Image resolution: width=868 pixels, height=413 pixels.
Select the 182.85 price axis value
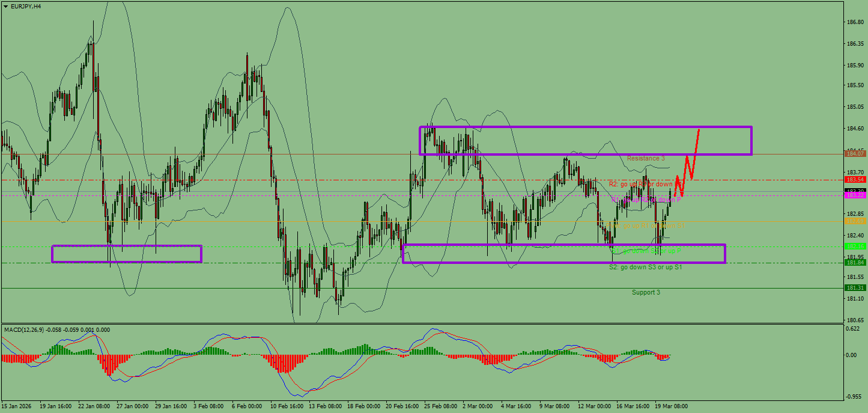tap(854, 213)
